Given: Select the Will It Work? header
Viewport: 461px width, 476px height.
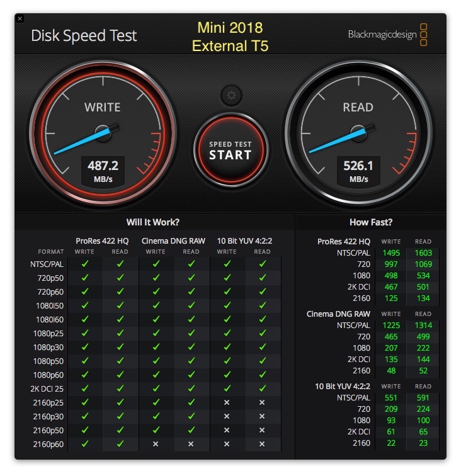Looking at the screenshot, I should point(153,222).
